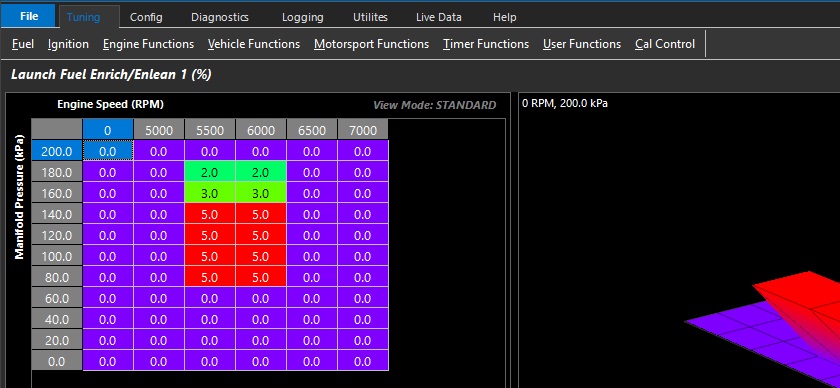This screenshot has height=388, width=840.
Task: Select the Tuning tab
Action: pyautogui.click(x=83, y=17)
